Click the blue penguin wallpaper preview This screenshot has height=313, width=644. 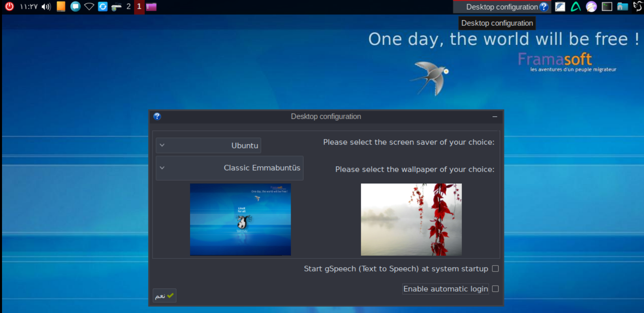coord(241,219)
